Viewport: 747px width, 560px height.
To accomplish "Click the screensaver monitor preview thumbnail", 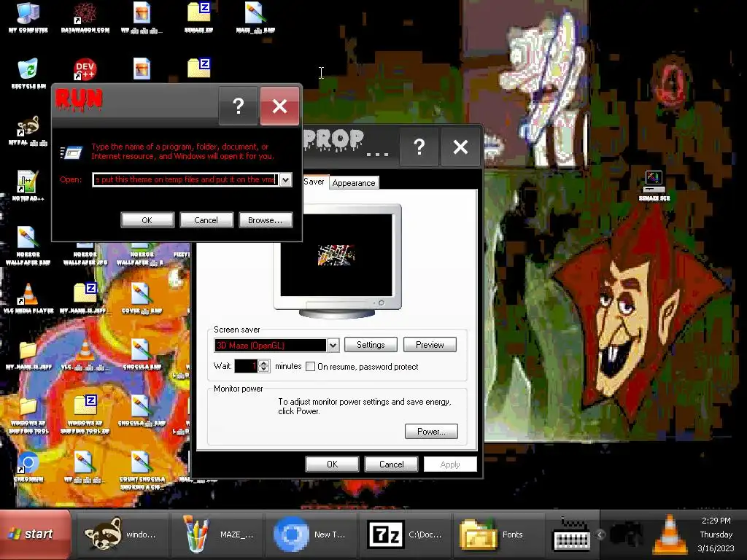I will pos(336,254).
